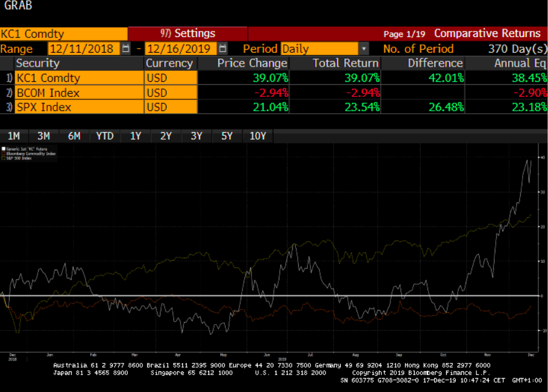Click the KC1 Comdty Annual Eq value 38.45%
548x392 pixels.
(x=529, y=78)
